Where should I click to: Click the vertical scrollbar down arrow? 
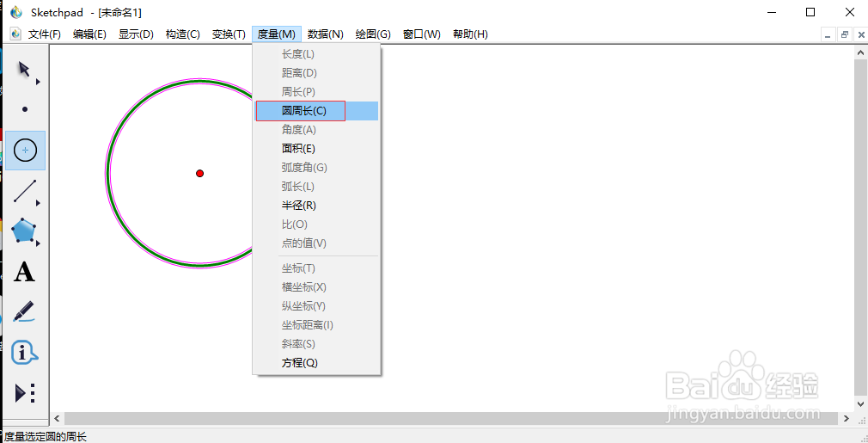tap(861, 404)
